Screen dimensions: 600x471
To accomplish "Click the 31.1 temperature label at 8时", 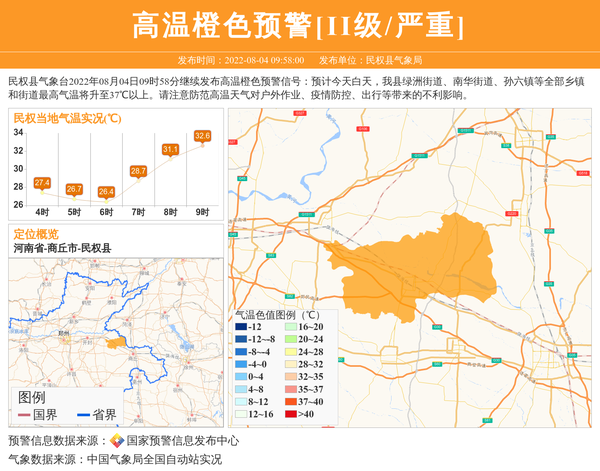I will coord(170,150).
